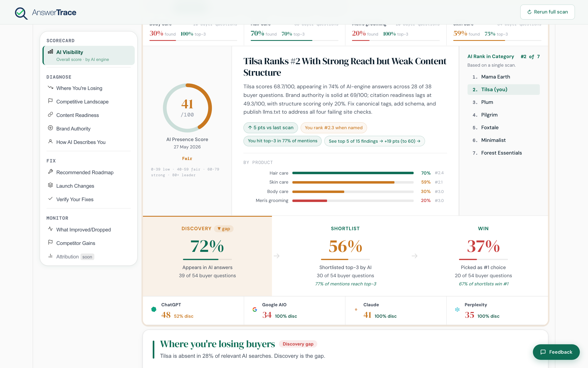Click the Perplexity 35 score card

[497, 311]
